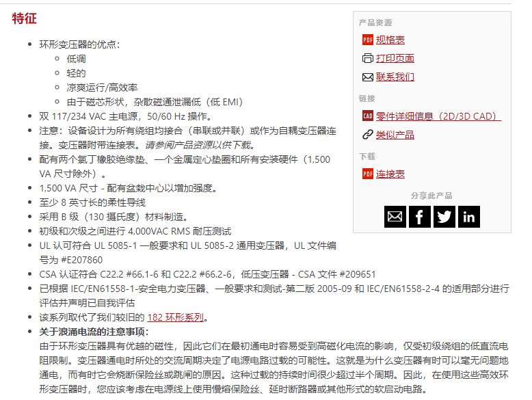The image size is (532, 400).
Task: Open 零件详细信息（2D/3D CAD）link
Action: pos(438,116)
